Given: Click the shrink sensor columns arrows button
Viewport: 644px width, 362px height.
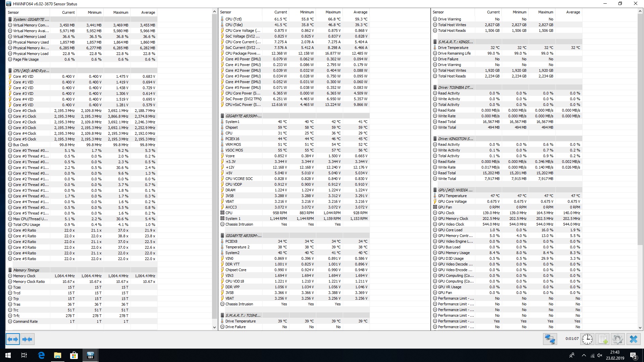Looking at the screenshot, I should pos(27,339).
